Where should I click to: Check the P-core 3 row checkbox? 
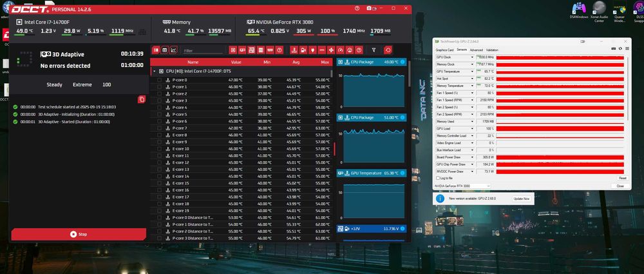tap(159, 101)
